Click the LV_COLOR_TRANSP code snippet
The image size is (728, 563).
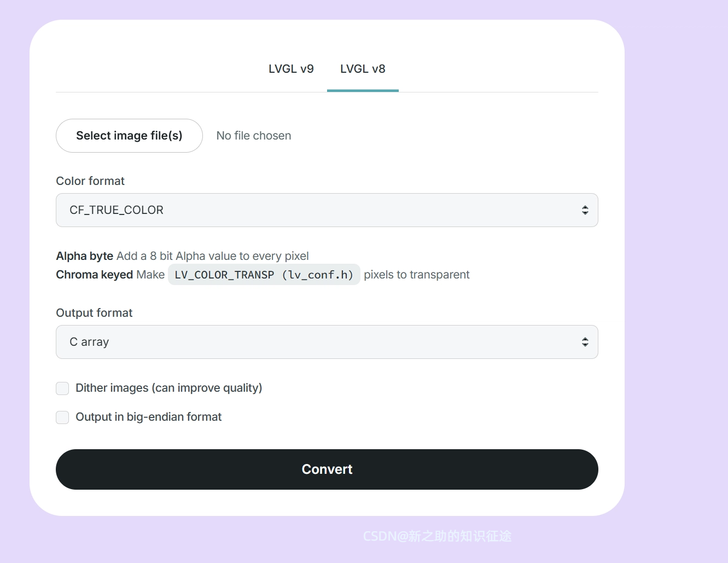264,274
